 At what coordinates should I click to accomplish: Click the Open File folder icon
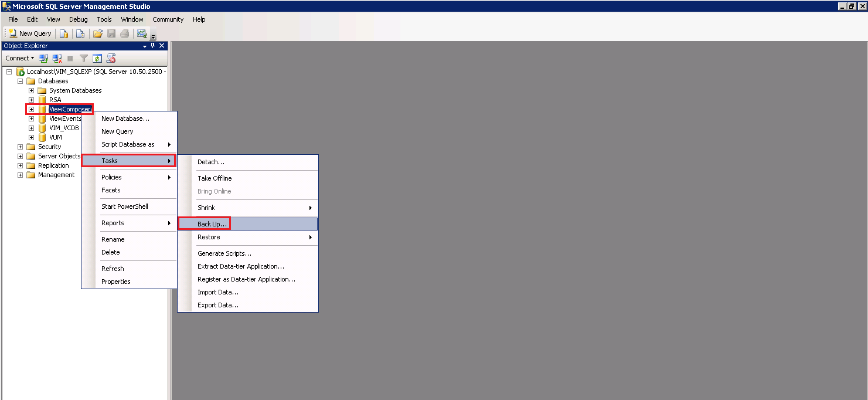(98, 33)
